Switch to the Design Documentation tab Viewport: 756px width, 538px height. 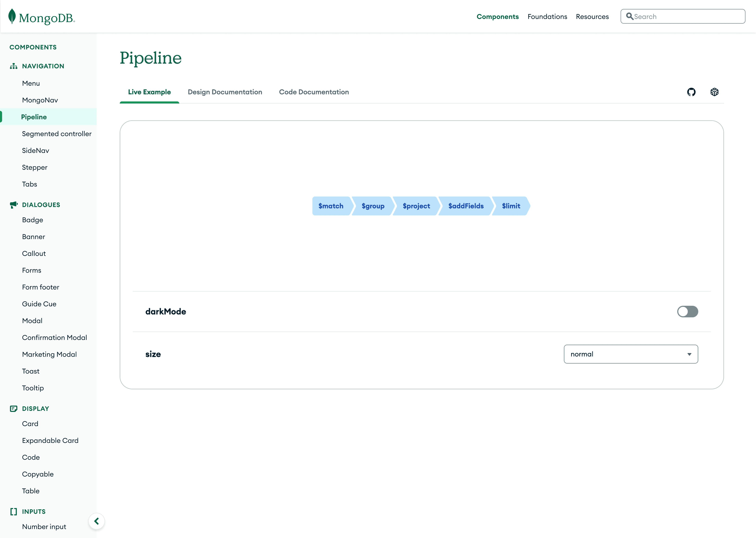click(225, 92)
